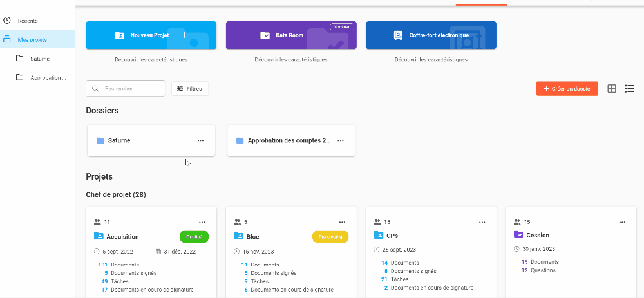Open the Filtres options
The image size is (644, 298).
(x=190, y=89)
